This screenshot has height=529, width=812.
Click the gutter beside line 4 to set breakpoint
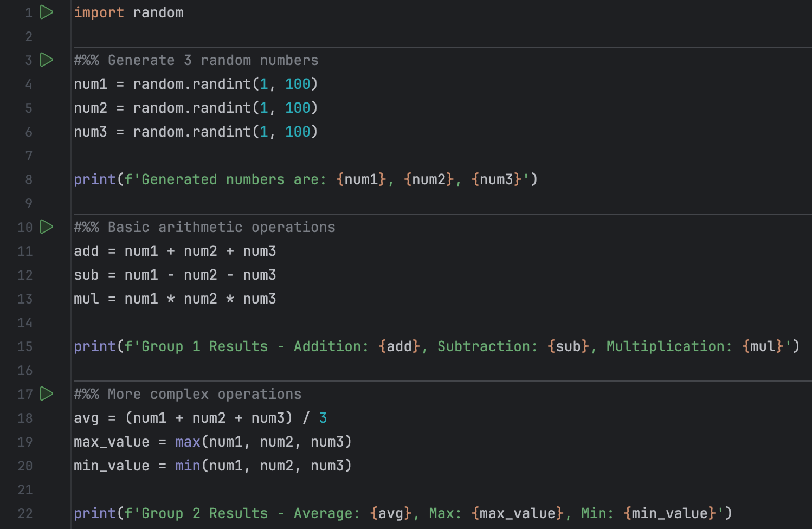[60, 84]
